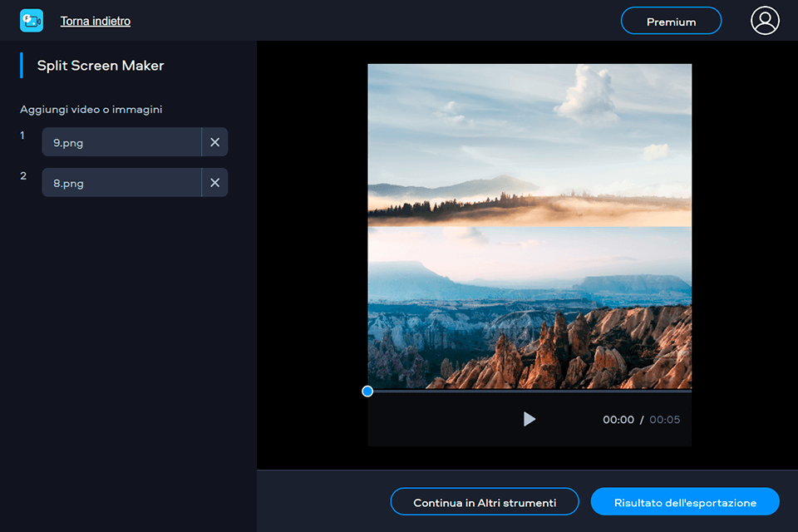Select the 8.png file name field
Screen dimensions: 798x532
coord(121,182)
